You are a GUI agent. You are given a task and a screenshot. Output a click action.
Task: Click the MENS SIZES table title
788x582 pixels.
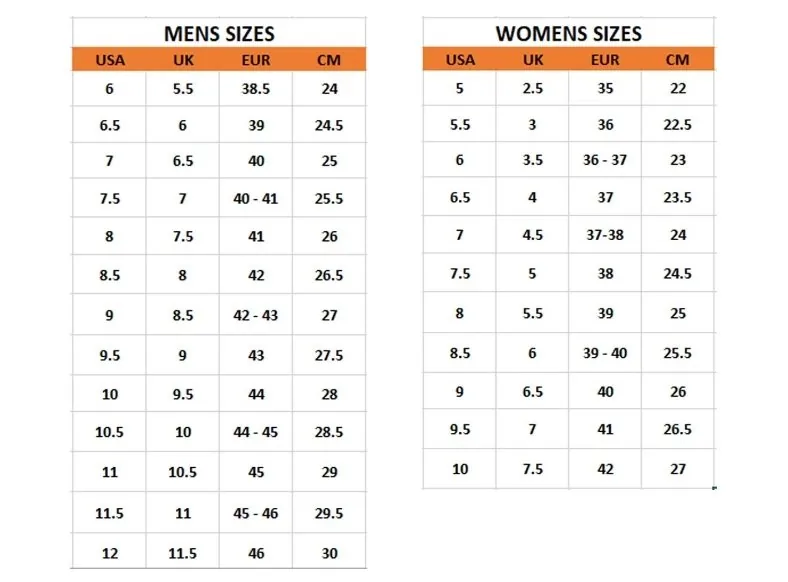click(219, 34)
